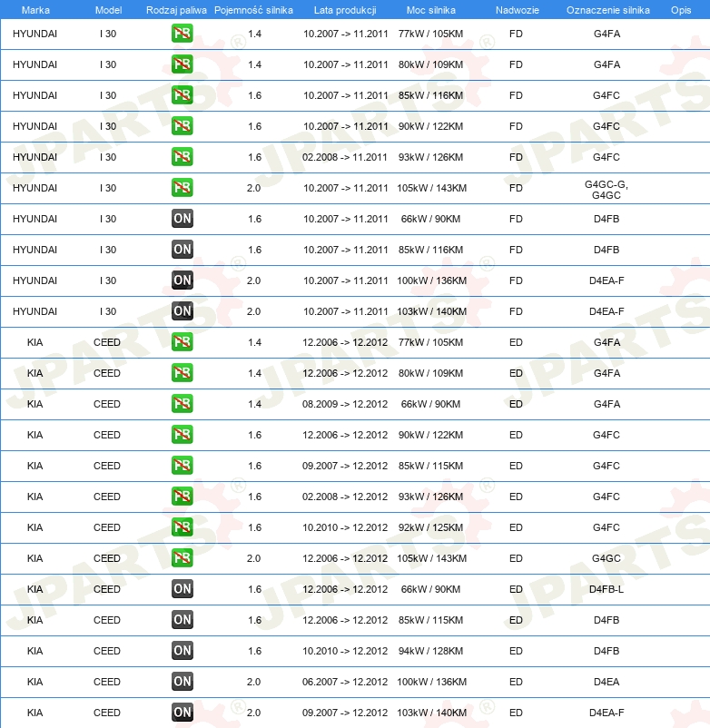Click petrol icon in Hyundai I30 93kW/126KM row

[x=182, y=156]
